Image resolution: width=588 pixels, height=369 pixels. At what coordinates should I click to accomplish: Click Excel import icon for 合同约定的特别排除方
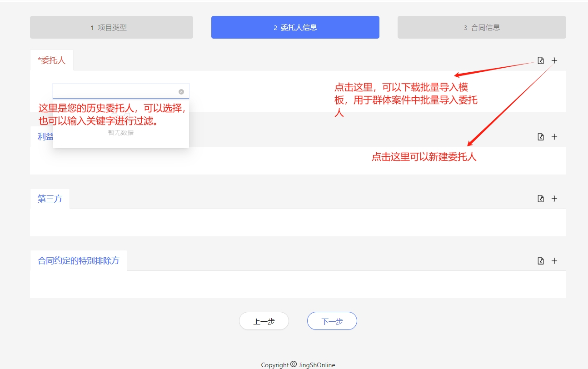540,261
